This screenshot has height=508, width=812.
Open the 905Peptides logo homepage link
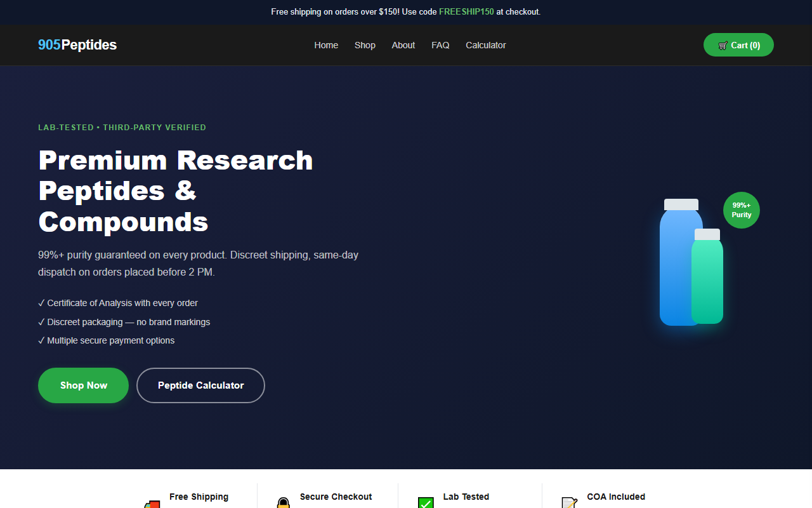(77, 45)
